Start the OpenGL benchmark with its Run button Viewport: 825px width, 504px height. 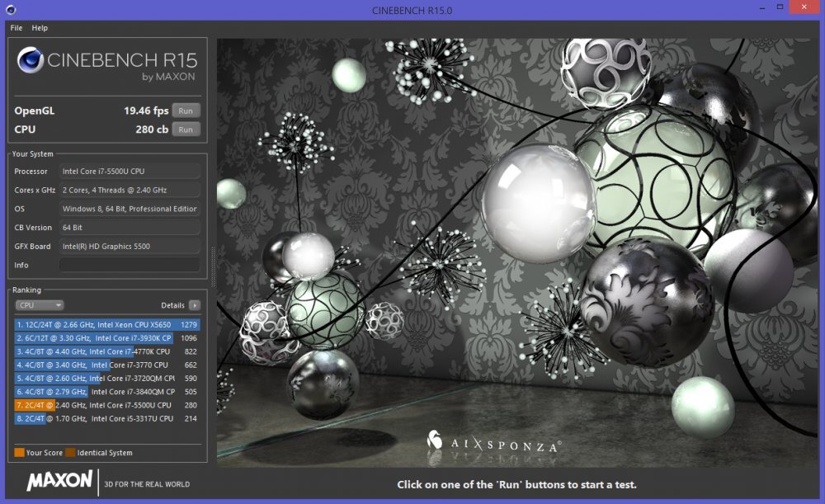pyautogui.click(x=186, y=110)
